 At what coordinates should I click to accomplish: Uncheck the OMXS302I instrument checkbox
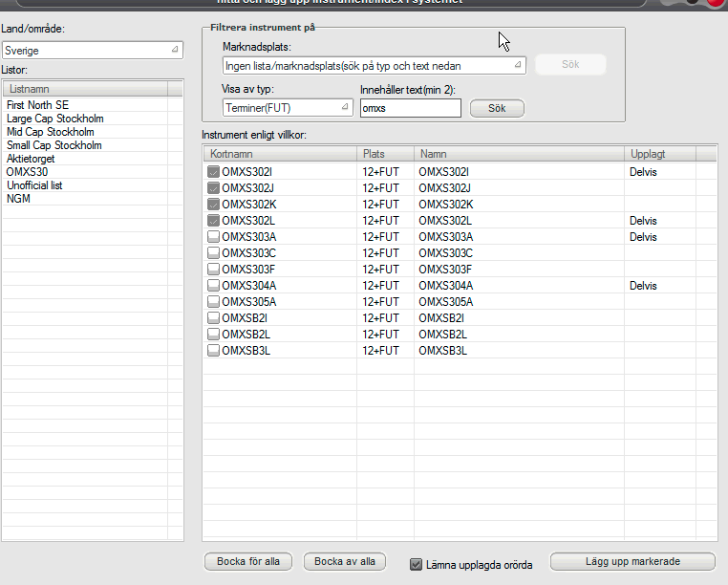(213, 171)
